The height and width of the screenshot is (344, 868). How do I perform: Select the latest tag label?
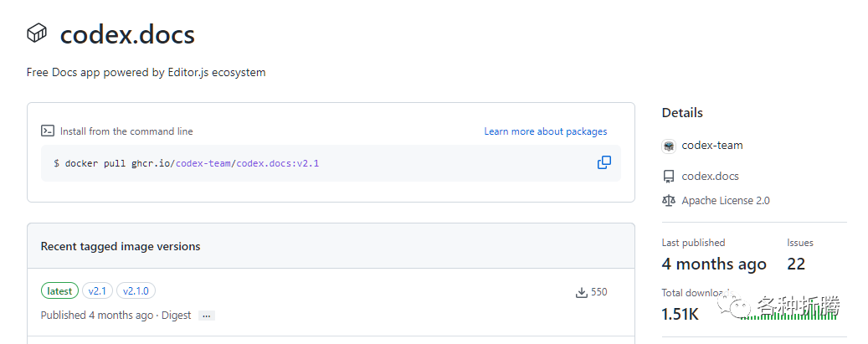(x=59, y=290)
